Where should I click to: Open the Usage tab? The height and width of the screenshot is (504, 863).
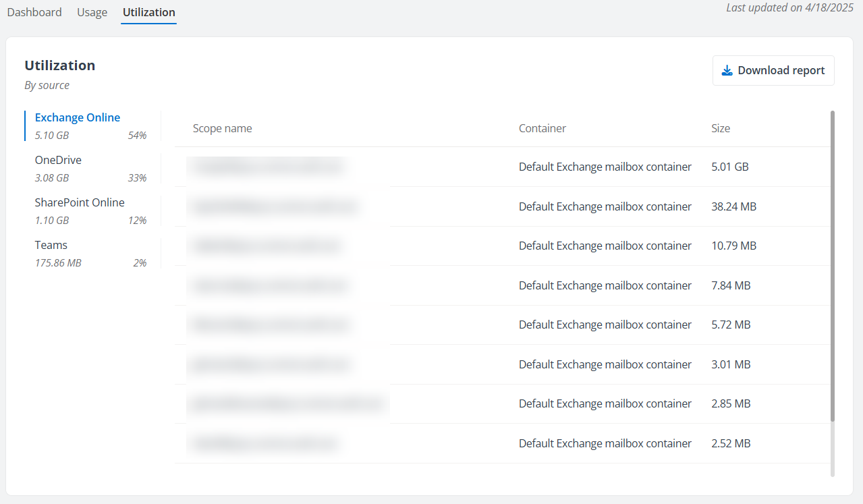(92, 11)
